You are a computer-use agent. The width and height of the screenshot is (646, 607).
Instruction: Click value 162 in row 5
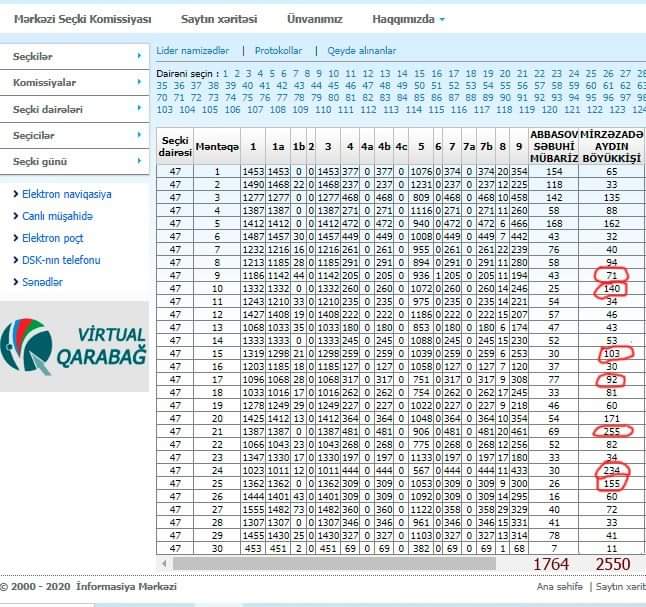tap(611, 223)
